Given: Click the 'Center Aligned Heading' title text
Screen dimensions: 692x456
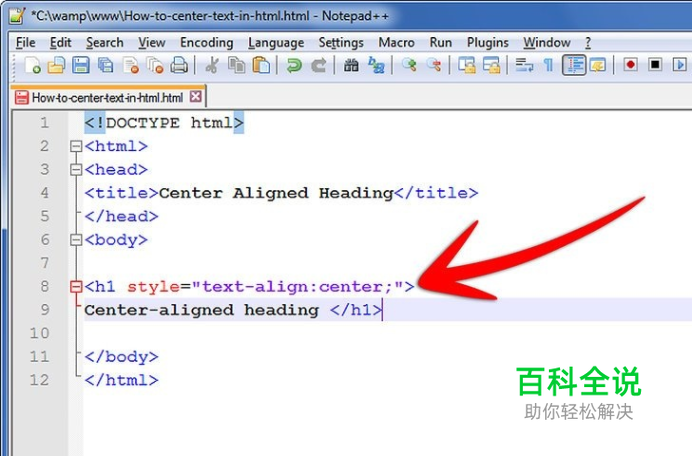Looking at the screenshot, I should point(276,193).
